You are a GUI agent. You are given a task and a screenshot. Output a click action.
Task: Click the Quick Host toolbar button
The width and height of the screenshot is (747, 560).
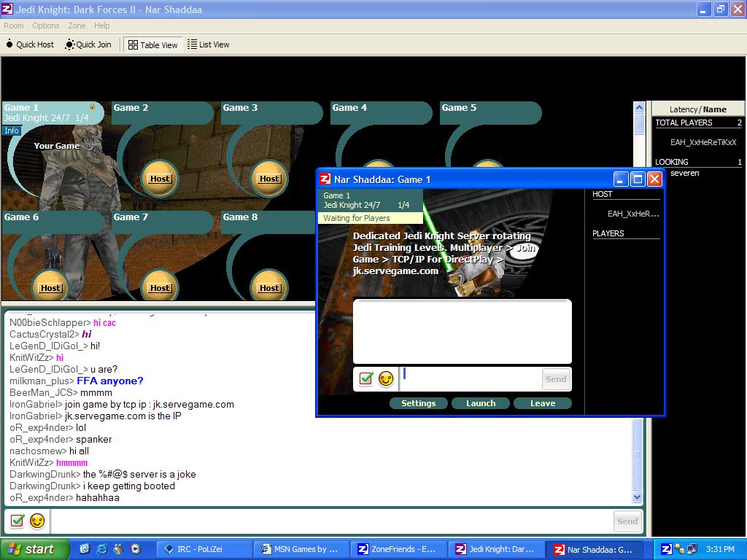click(30, 44)
